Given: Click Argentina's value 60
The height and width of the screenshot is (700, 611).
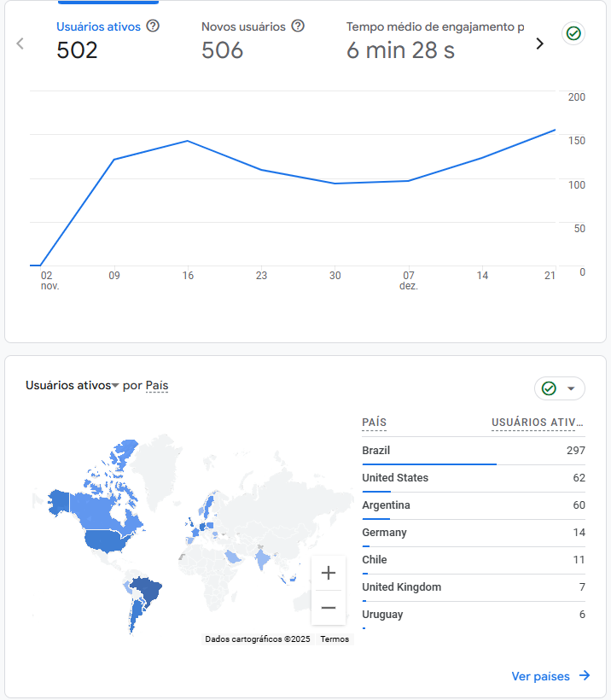Looking at the screenshot, I should [x=579, y=505].
